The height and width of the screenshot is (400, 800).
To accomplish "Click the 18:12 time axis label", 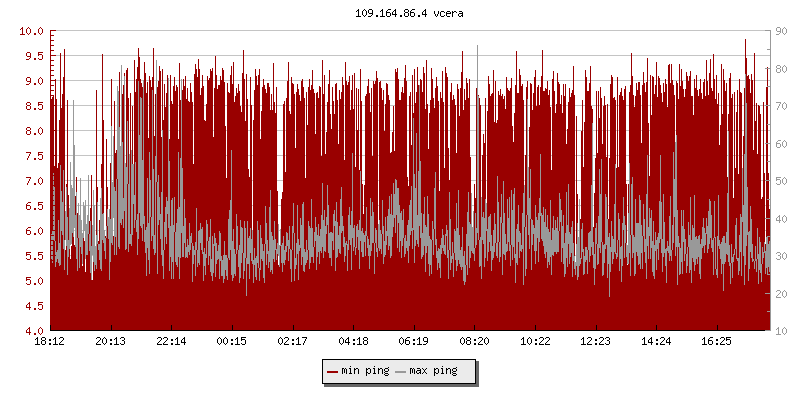I will point(50,342).
